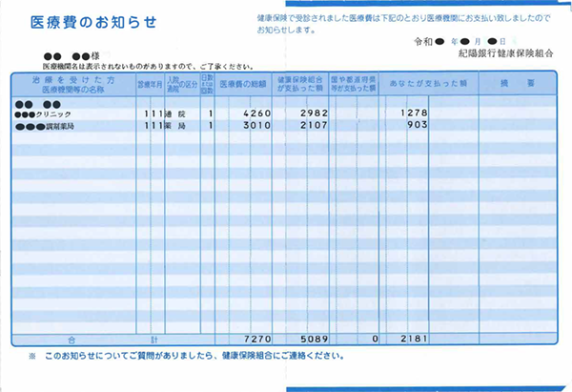The width and height of the screenshot is (572, 392).
Task: Click the 入院通院の区分 column header
Action: [x=182, y=84]
